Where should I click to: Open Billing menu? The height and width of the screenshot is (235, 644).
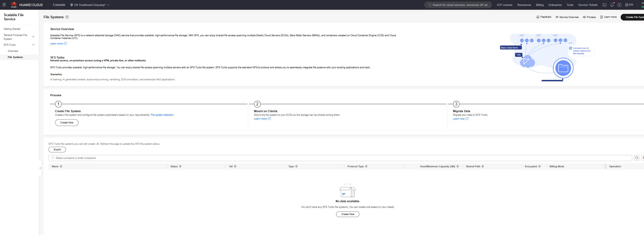pyautogui.click(x=540, y=5)
